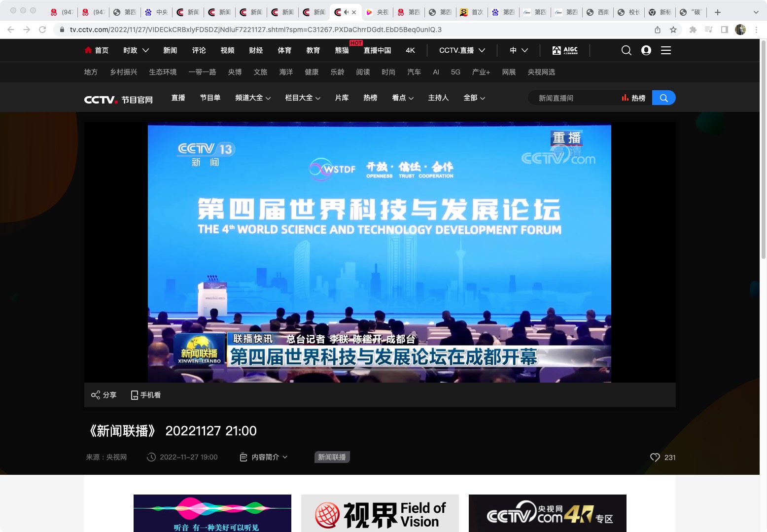This screenshot has height=532, width=767.
Task: Open the 熊猫 link with HOT badge
Action: [342, 50]
